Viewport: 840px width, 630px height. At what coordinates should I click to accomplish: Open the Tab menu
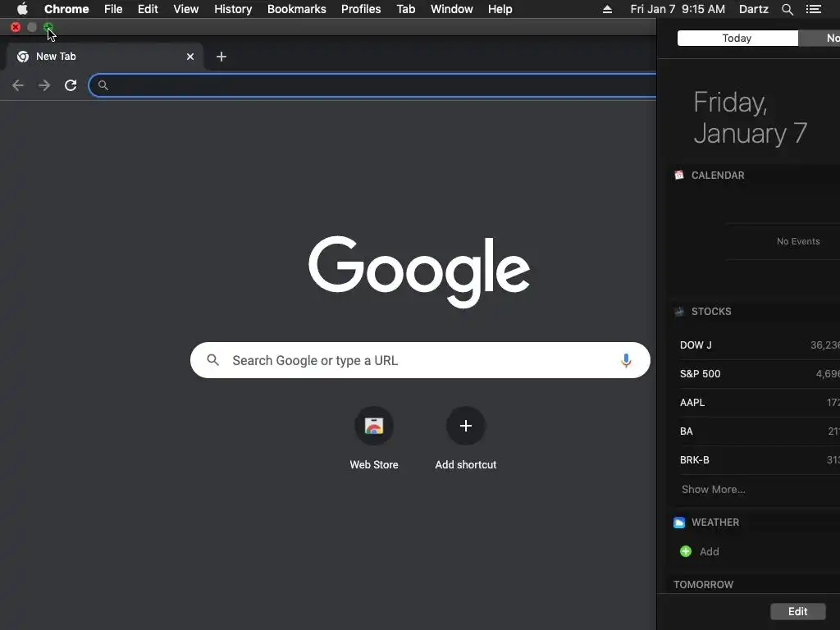point(406,9)
